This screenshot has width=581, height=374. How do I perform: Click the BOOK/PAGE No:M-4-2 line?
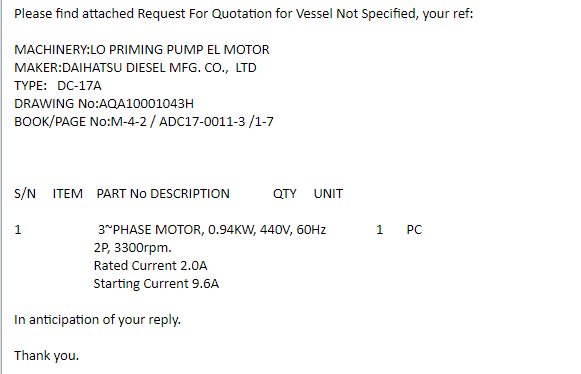(x=144, y=122)
